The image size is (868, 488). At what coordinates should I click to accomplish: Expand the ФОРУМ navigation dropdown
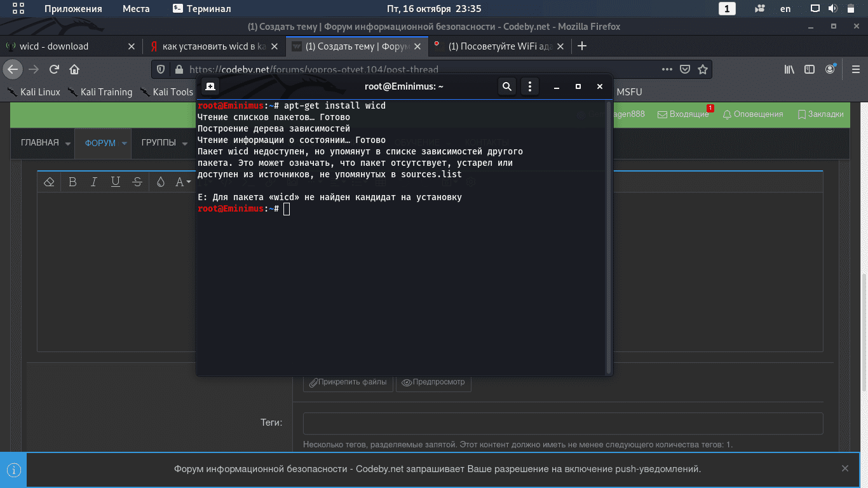point(125,143)
